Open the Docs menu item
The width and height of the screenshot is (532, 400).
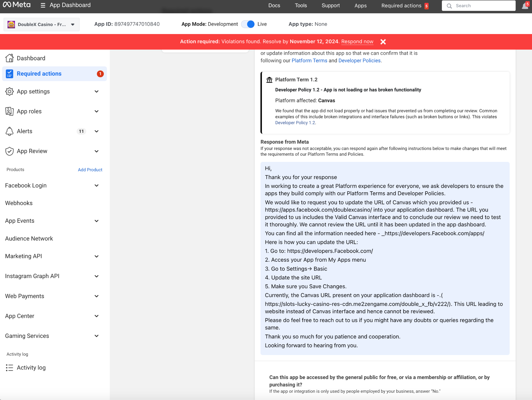pyautogui.click(x=274, y=5)
